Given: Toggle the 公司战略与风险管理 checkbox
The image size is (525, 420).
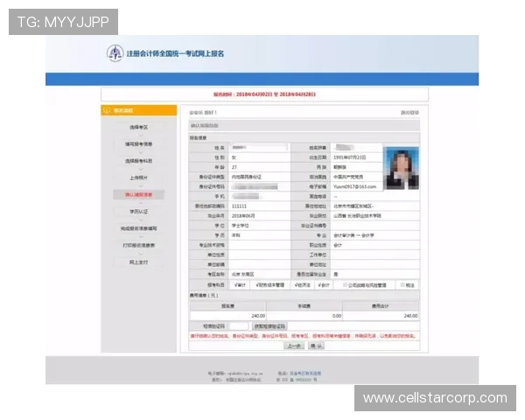Looking at the screenshot, I should [344, 285].
